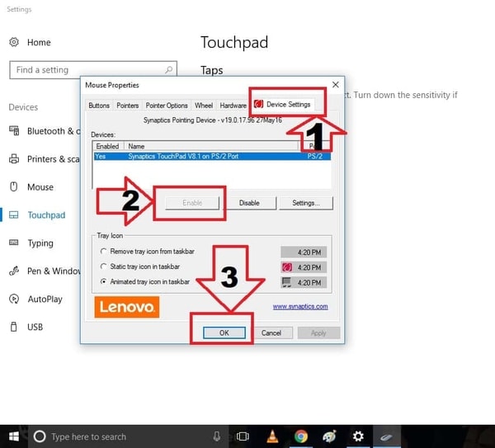
Task: Select Remove tray icon from taskbar
Action: point(103,252)
